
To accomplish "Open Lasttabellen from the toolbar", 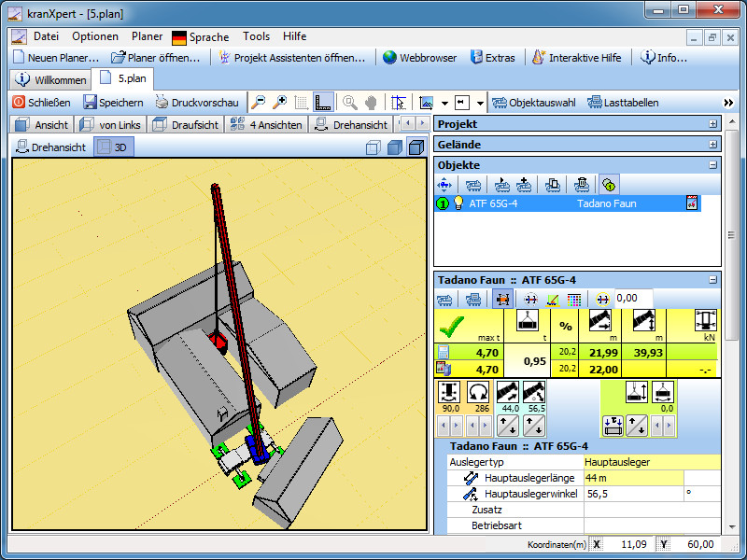I will click(x=623, y=103).
